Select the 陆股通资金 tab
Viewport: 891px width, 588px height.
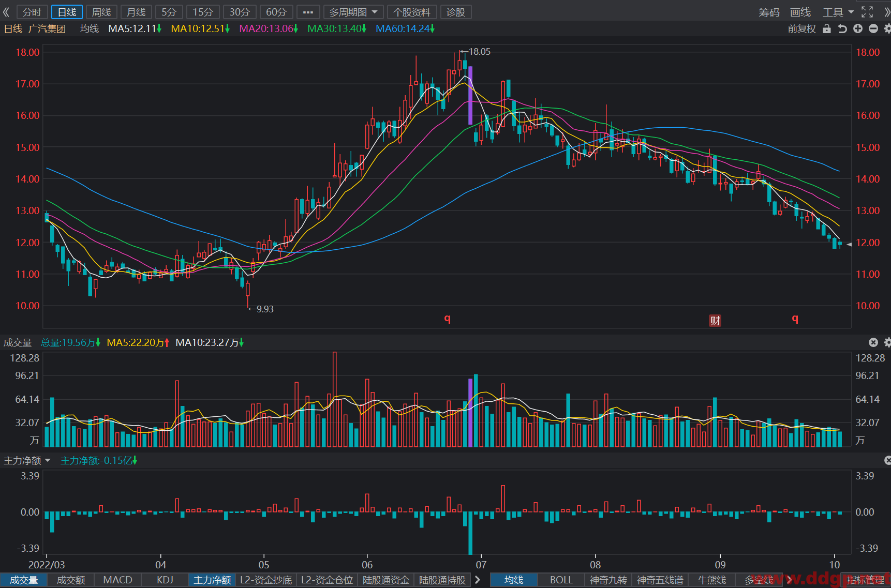pos(386,580)
